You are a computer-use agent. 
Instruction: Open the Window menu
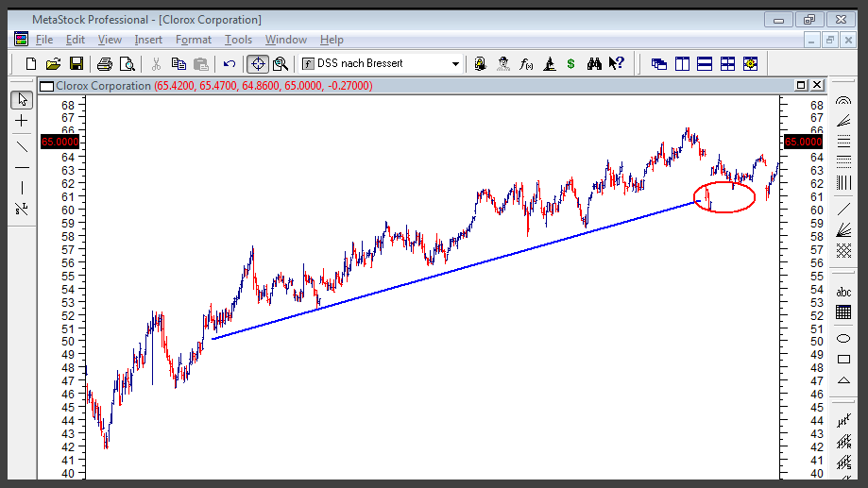pos(285,40)
